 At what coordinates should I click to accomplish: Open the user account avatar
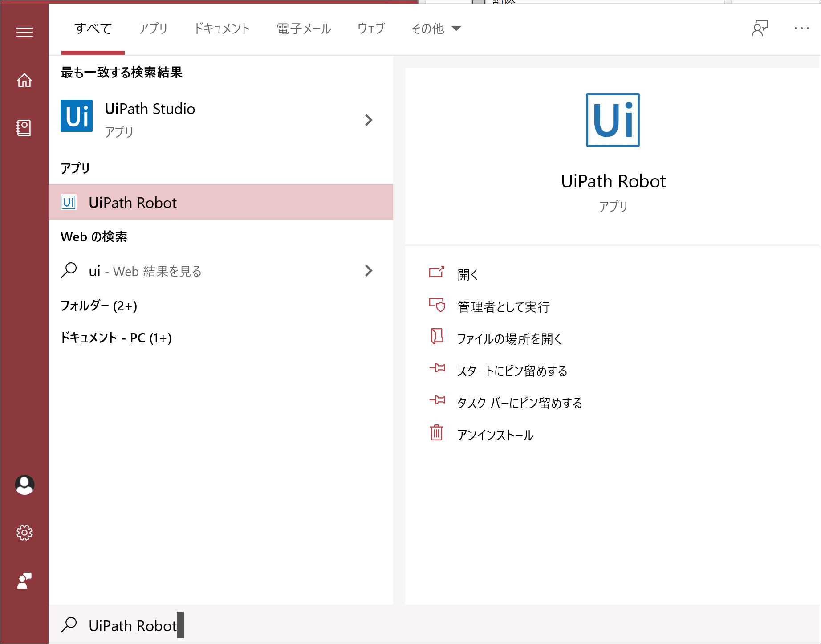click(x=24, y=485)
